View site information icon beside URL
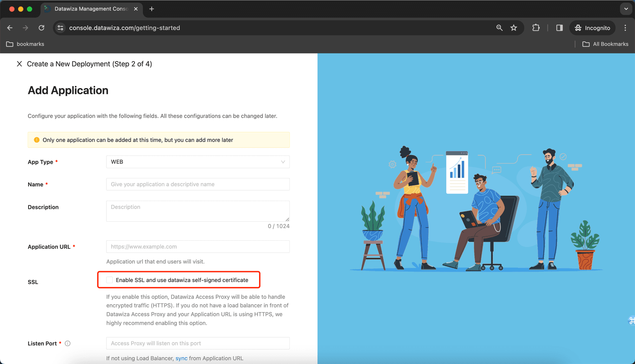The image size is (635, 364). point(60,28)
